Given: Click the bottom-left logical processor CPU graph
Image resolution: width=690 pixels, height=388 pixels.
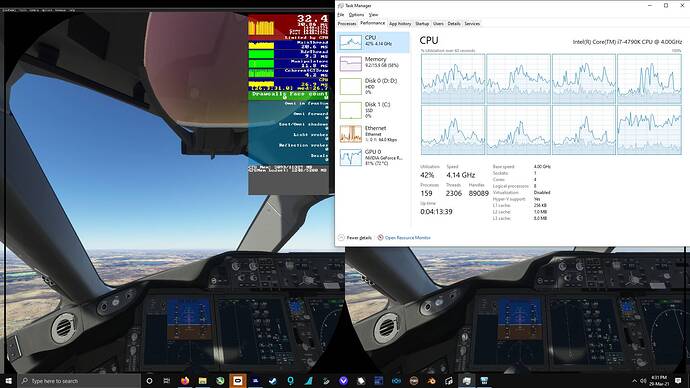Looking at the screenshot, I should [x=453, y=130].
